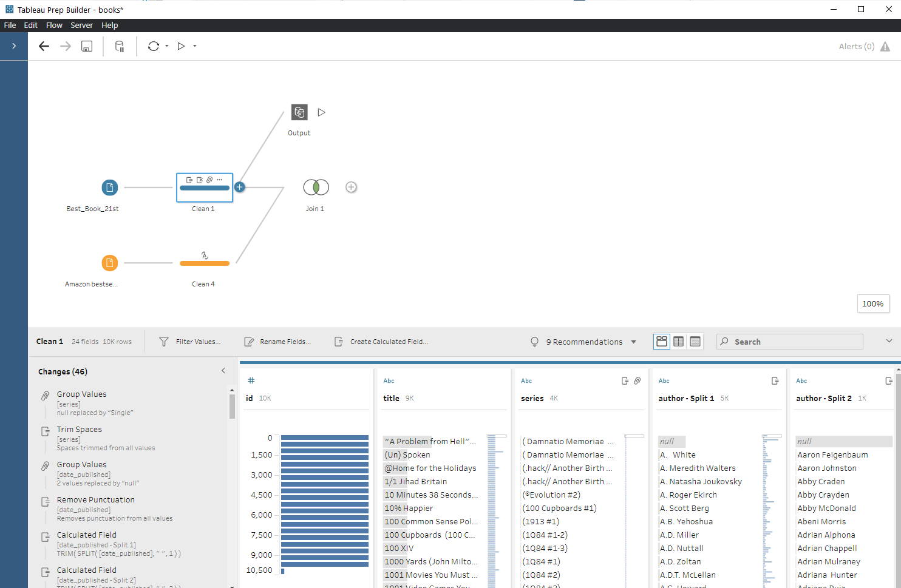901x588 pixels.
Task: Click in the Search field
Action: click(x=789, y=341)
